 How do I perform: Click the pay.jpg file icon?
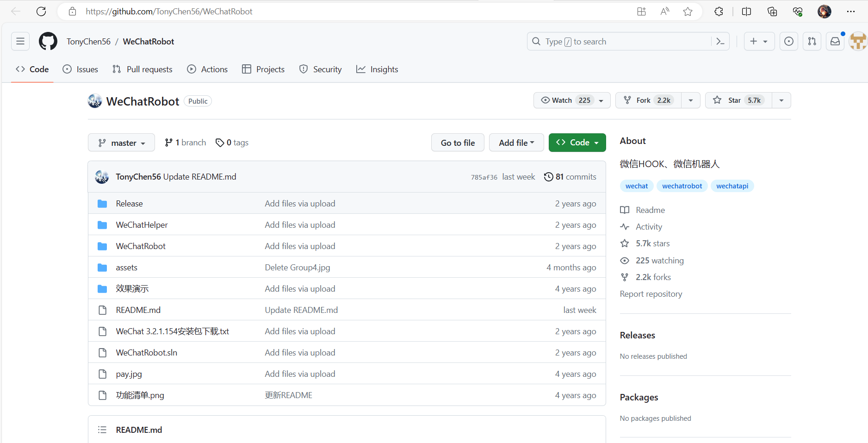102,374
